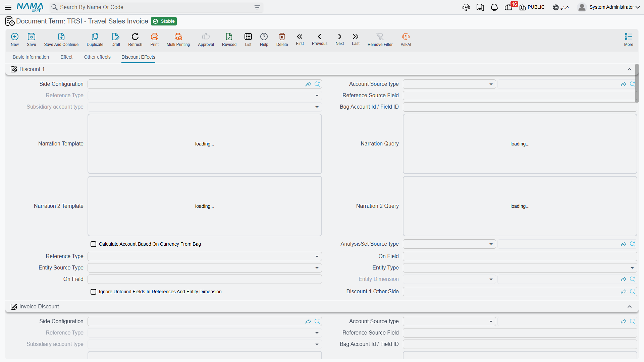Collapse the Invoice Discount section
The height and width of the screenshot is (362, 644).
click(630, 307)
